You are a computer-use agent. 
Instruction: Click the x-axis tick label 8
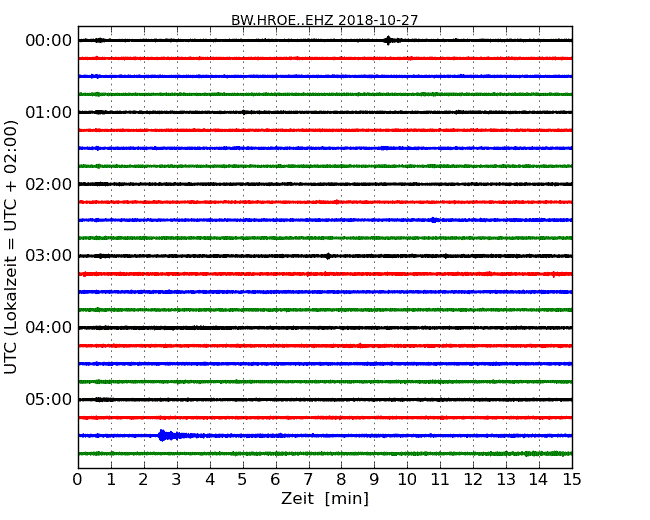click(341, 479)
